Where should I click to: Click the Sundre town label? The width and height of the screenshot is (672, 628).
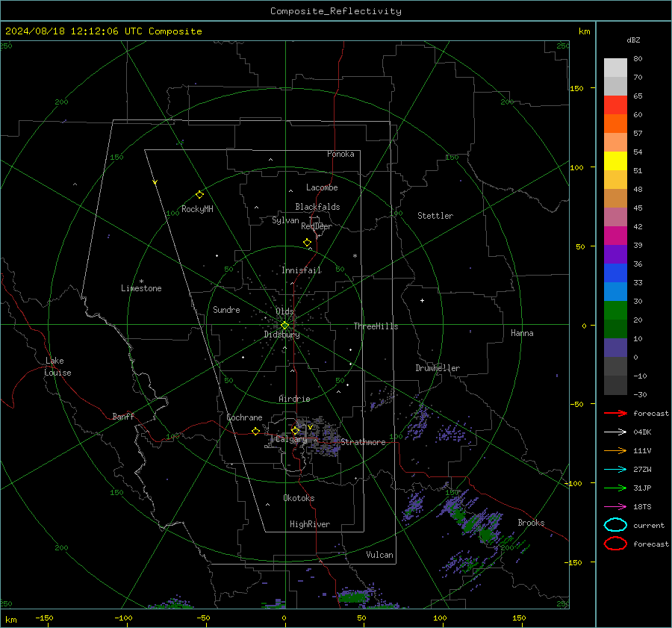coord(226,310)
